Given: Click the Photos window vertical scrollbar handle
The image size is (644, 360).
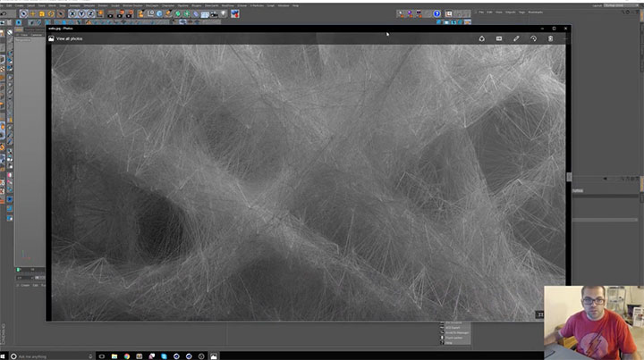Looking at the screenshot, I should [x=569, y=177].
